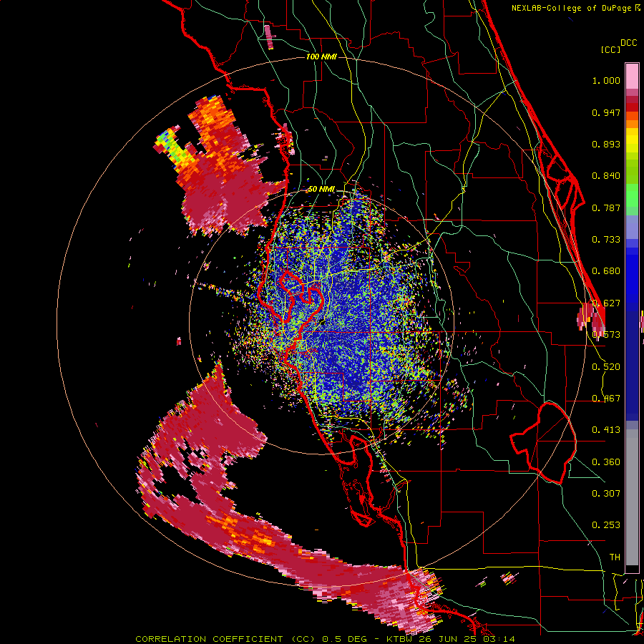The height and width of the screenshot is (644, 644).
Task: Click the 0.787 color scale value
Action: pyautogui.click(x=606, y=208)
